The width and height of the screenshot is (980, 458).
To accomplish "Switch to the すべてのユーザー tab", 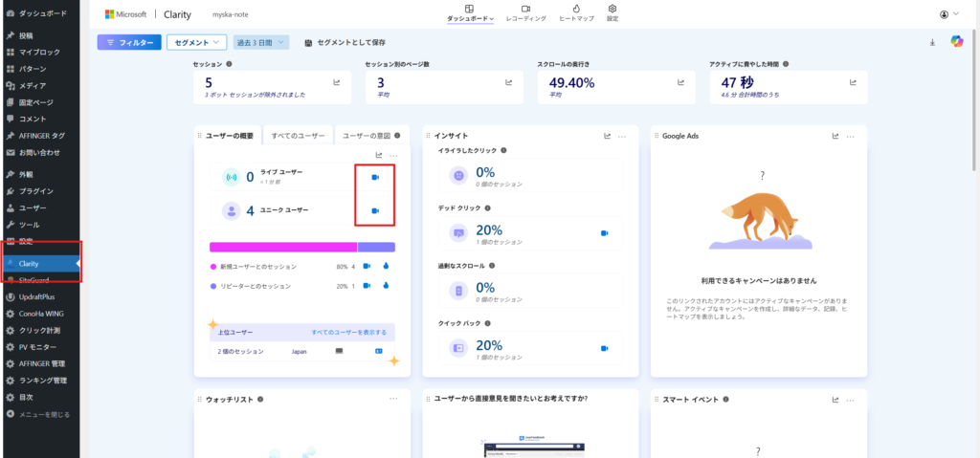I will (299, 136).
